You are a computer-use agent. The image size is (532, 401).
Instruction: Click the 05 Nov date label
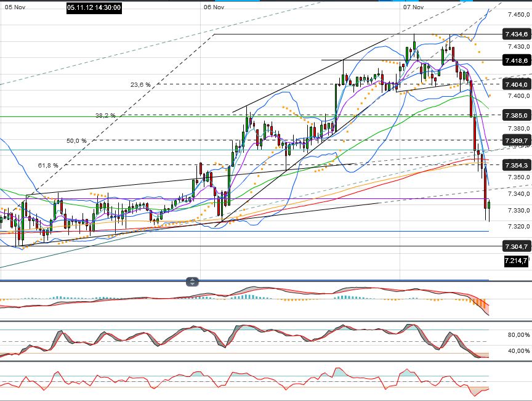[x=13, y=7]
